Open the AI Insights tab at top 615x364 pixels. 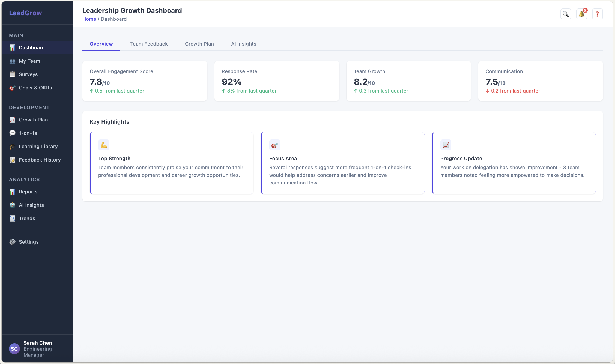(244, 44)
